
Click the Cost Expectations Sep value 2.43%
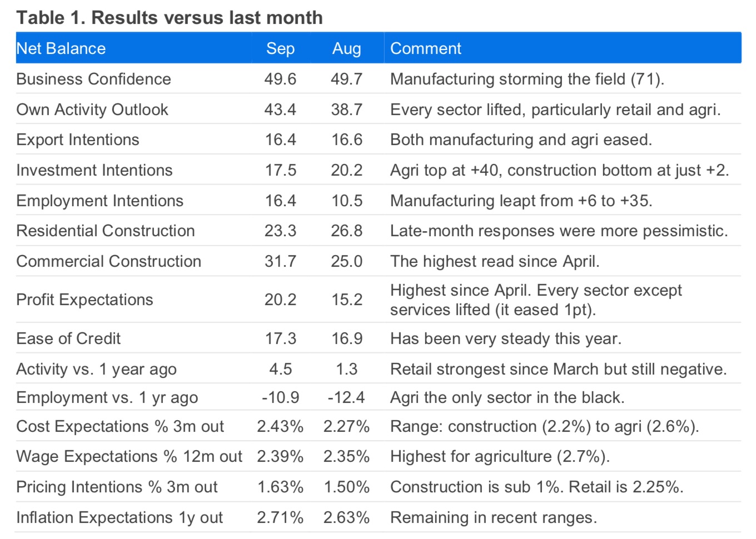point(280,426)
